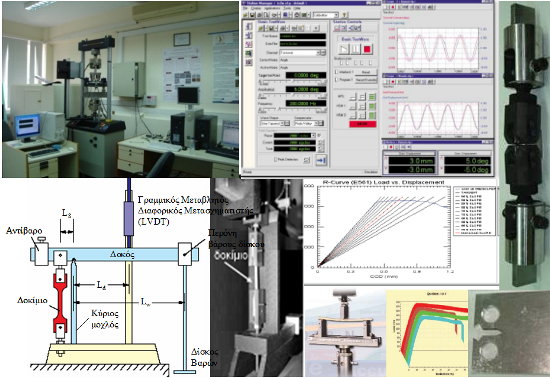The width and height of the screenshot is (550, 378).
Task: Click the key icon beside the access level dropdown
Action: click(344, 15)
